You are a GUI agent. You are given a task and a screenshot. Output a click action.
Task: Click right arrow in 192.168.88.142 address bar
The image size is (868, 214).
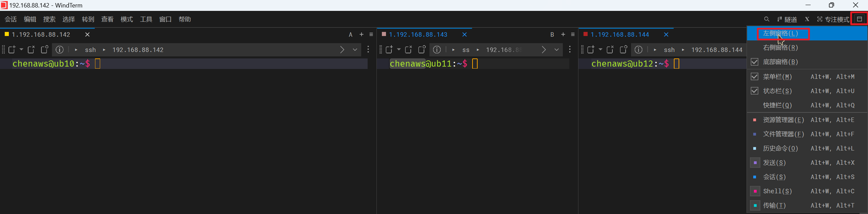click(x=342, y=50)
